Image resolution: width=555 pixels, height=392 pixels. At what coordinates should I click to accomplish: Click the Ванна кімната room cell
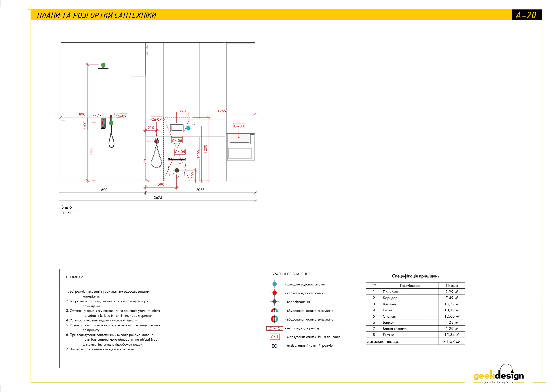click(x=410, y=329)
